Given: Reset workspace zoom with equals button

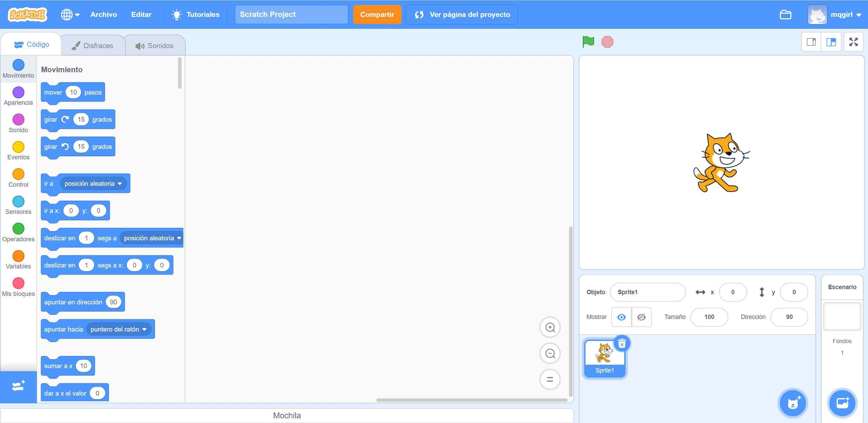Looking at the screenshot, I should click(550, 379).
